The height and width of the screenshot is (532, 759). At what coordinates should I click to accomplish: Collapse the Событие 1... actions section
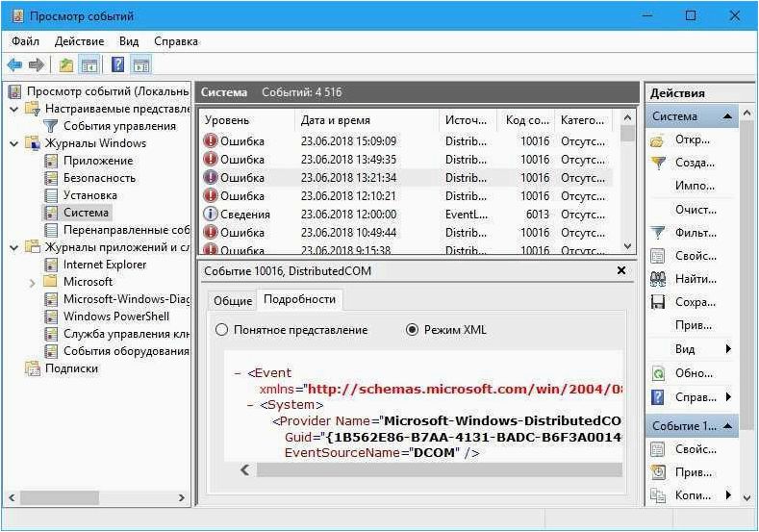[x=727, y=426]
